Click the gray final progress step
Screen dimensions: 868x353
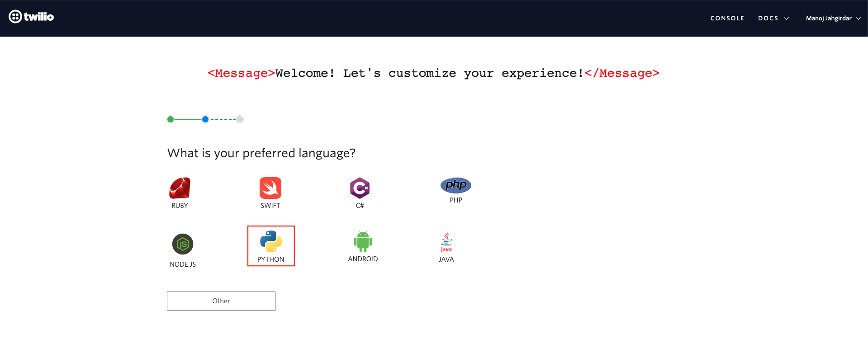(x=240, y=119)
